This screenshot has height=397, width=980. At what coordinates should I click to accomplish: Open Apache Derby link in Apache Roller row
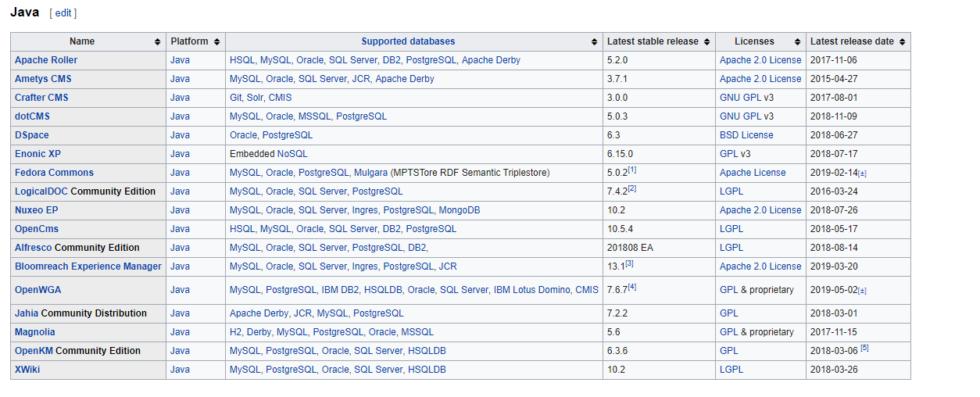pos(491,60)
